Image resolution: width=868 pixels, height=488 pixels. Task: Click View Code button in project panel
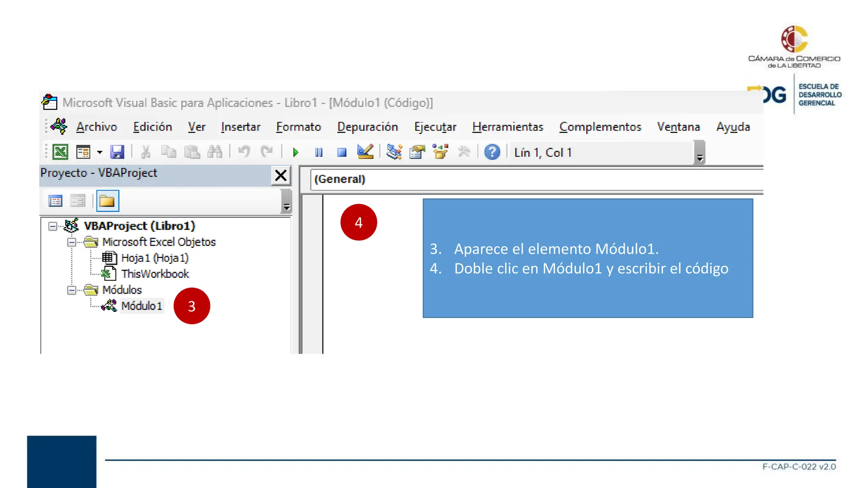click(55, 201)
